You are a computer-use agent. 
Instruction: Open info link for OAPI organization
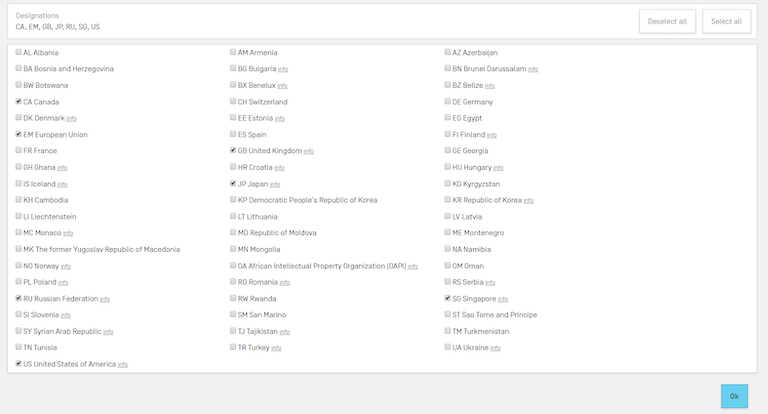click(x=413, y=266)
